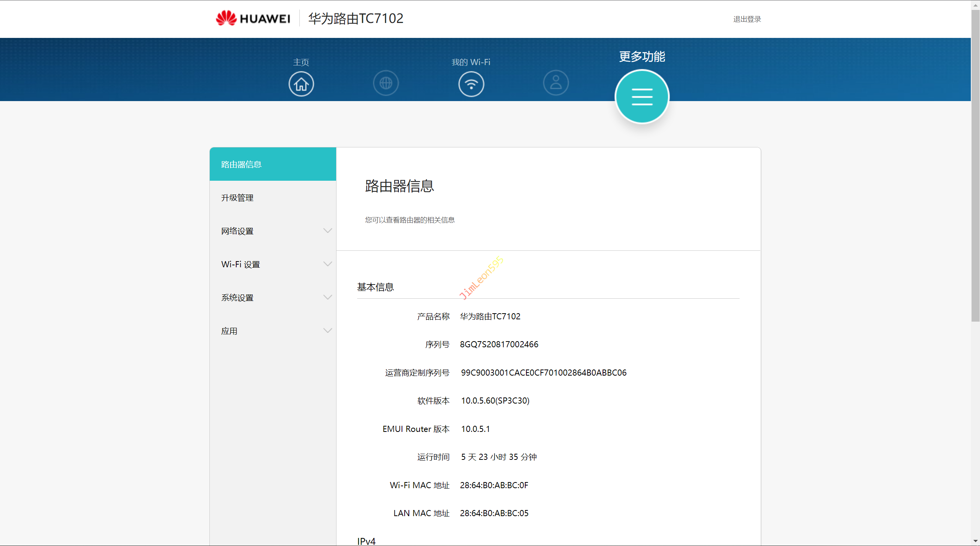980x546 pixels.
Task: Click 我的 Wi-Fi navigation label
Action: point(471,62)
